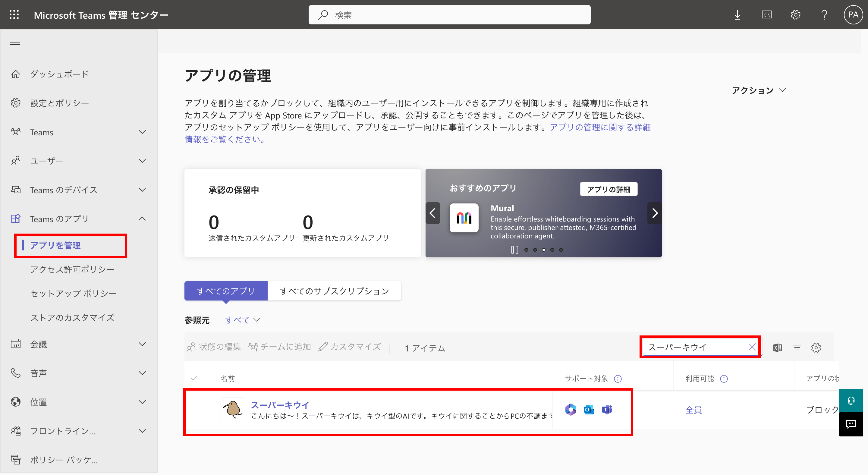Collapse the Teams のアプリ section
Image resolution: width=868 pixels, height=475 pixels.
click(x=143, y=219)
